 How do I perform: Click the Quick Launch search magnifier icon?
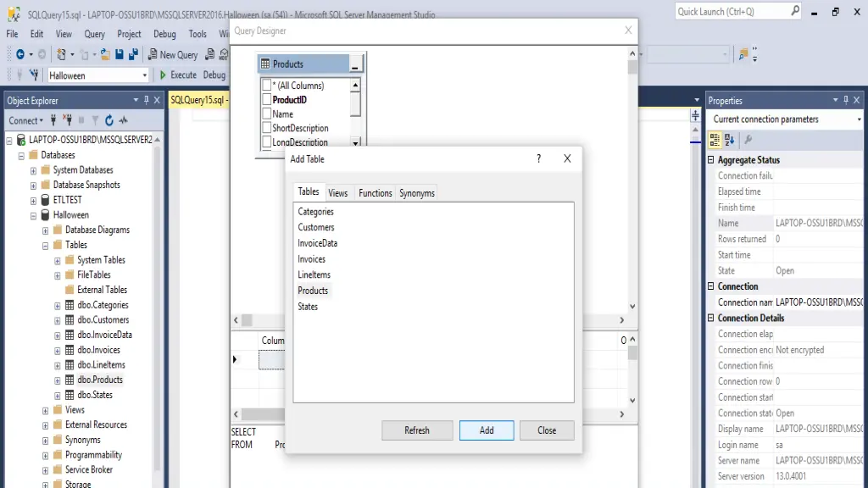tap(795, 10)
